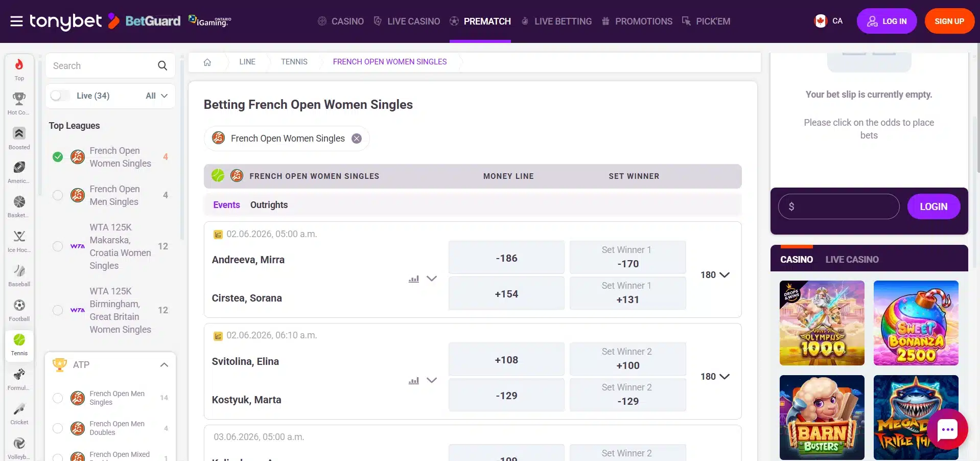Expand Svitolina vs Kostyuk match chevron
Image resolution: width=980 pixels, height=461 pixels.
point(432,380)
